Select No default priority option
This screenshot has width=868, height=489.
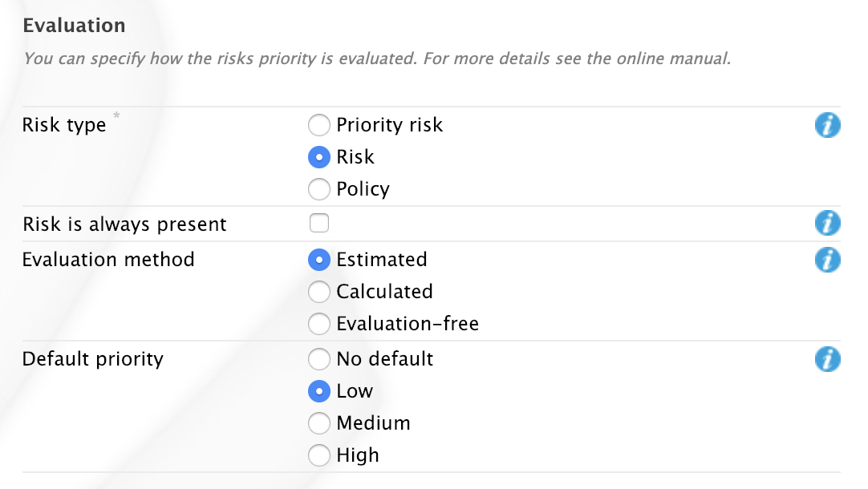pos(319,359)
